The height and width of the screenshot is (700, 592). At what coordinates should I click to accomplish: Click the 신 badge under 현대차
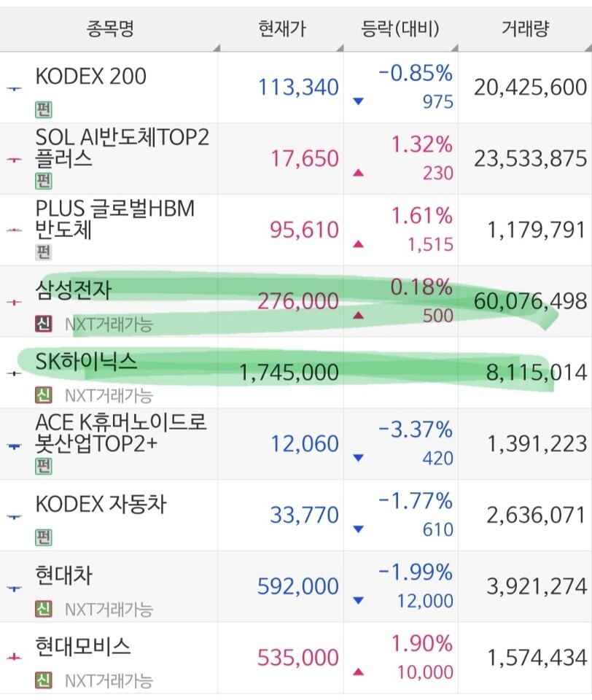(x=43, y=609)
